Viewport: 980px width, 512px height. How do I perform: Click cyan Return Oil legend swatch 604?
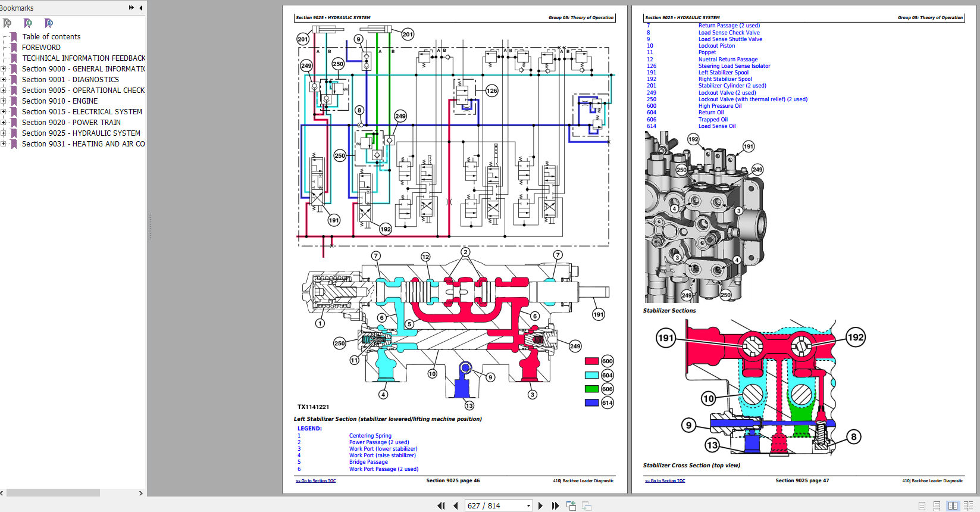(x=591, y=376)
